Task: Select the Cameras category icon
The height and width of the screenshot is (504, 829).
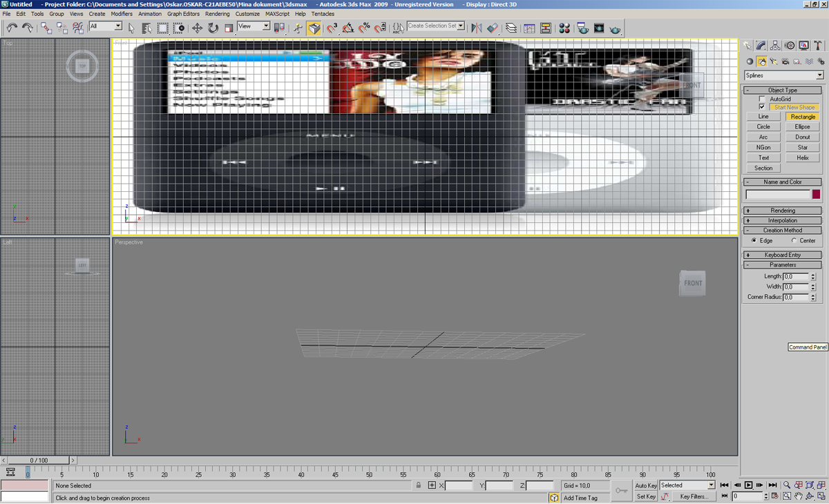Action: (x=785, y=61)
